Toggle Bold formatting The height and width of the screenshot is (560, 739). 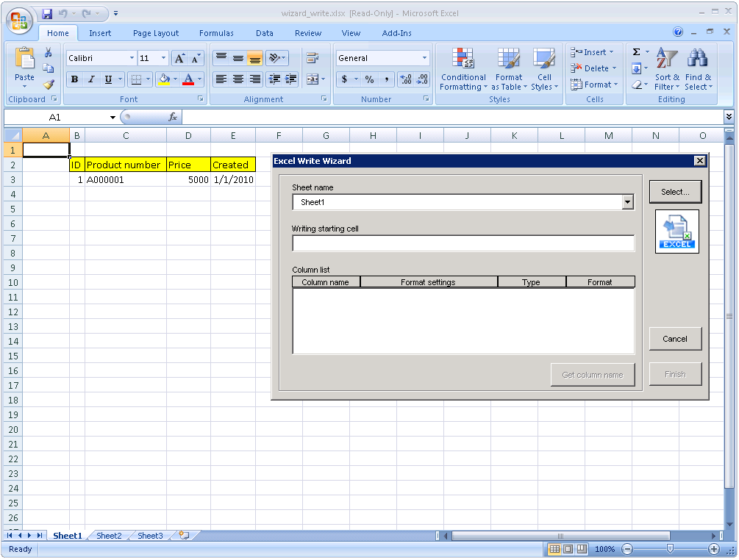pyautogui.click(x=74, y=79)
